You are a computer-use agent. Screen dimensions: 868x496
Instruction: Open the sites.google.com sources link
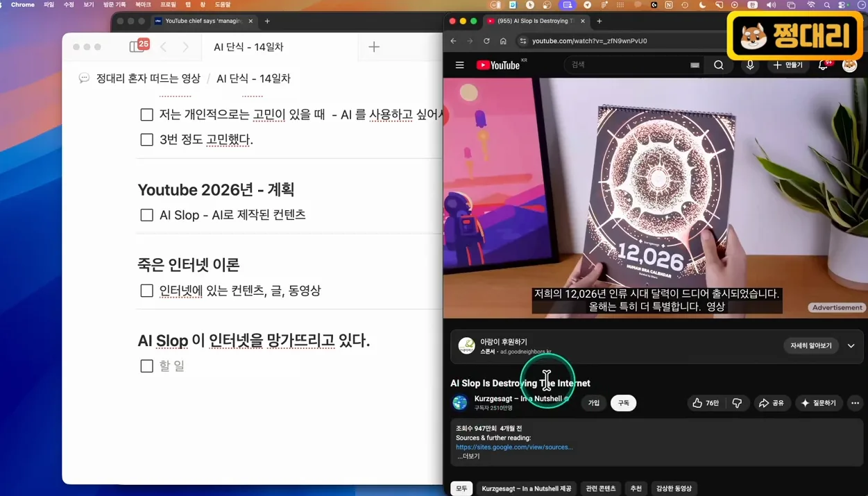(x=514, y=447)
